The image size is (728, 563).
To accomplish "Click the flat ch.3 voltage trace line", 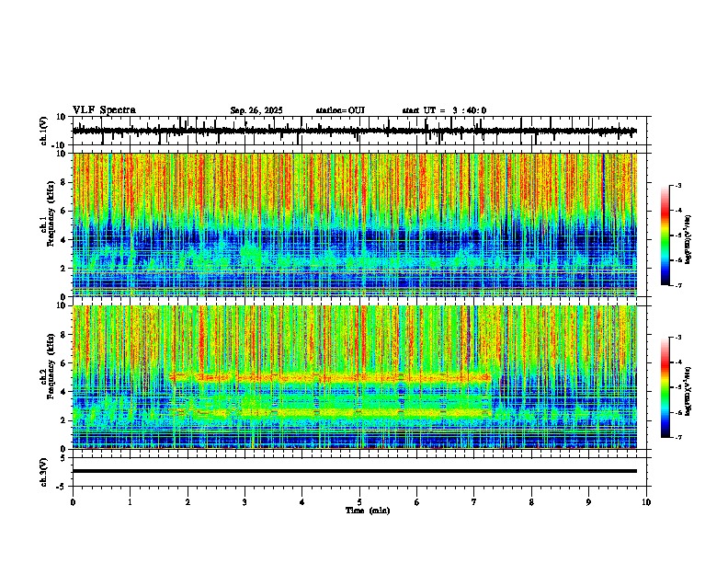I will [354, 471].
